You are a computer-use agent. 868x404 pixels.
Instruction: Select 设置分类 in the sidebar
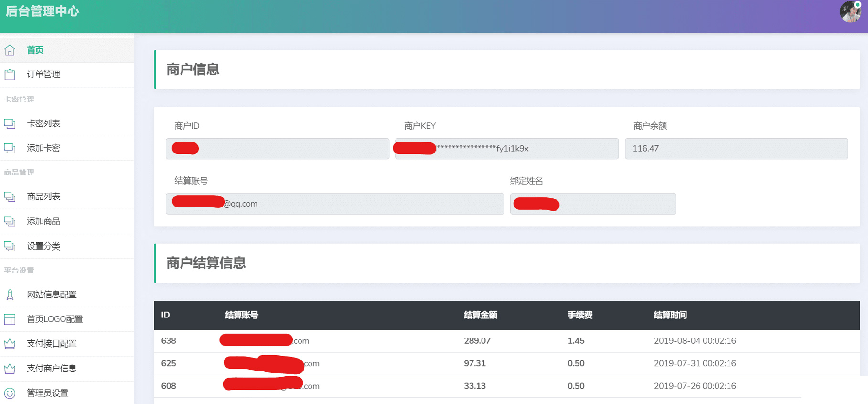point(43,246)
